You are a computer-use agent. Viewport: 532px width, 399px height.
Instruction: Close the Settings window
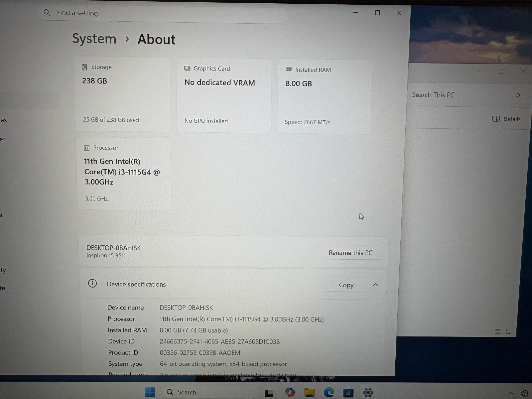point(399,13)
